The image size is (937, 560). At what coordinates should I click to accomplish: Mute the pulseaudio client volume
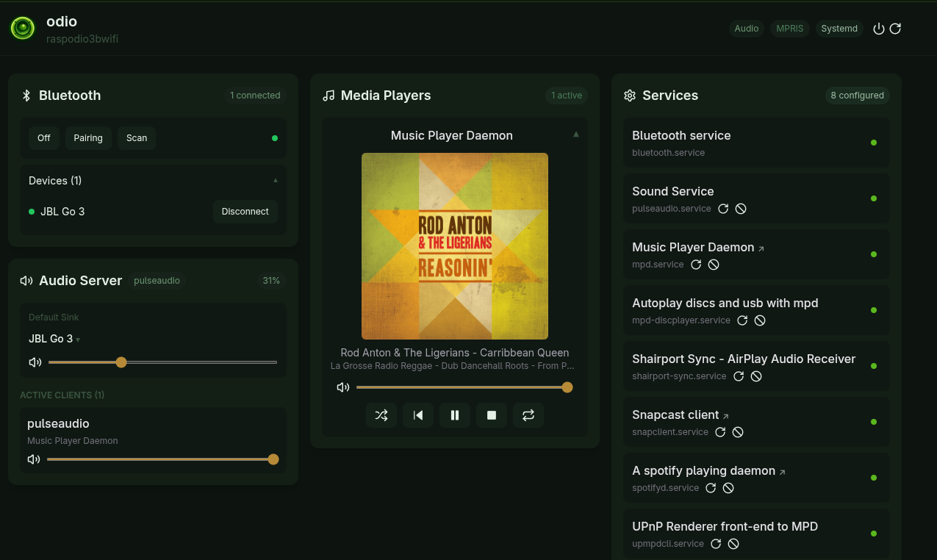[x=33, y=459]
